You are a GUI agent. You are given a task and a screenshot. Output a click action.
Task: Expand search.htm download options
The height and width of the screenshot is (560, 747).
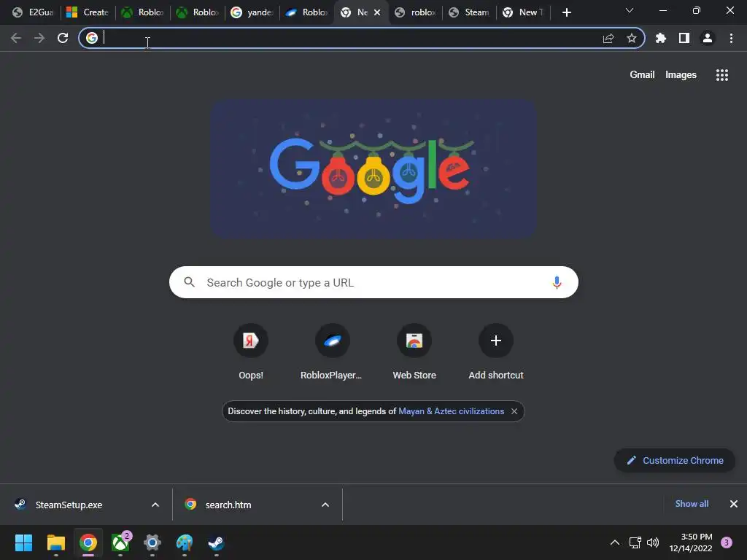tap(325, 505)
